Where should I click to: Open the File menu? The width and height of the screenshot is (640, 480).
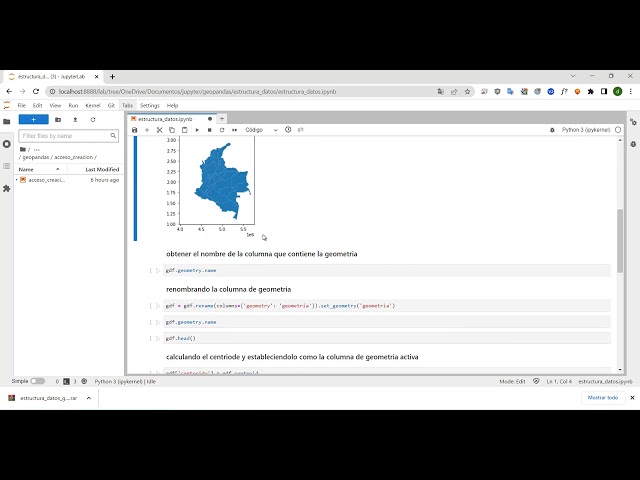click(x=22, y=105)
